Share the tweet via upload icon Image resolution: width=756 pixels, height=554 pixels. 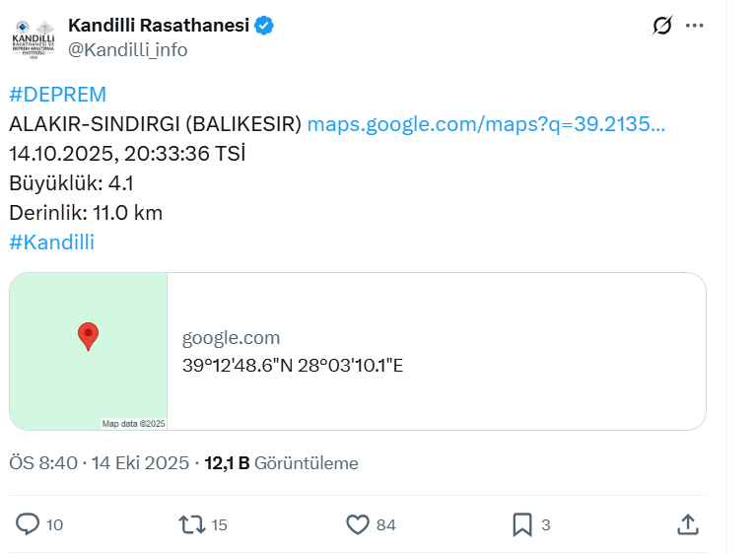pos(688,524)
